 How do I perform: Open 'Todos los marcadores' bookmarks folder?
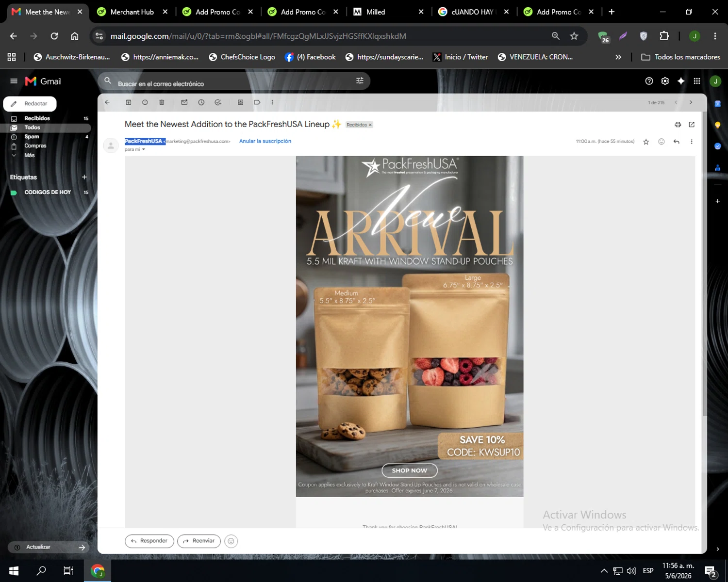point(681,57)
